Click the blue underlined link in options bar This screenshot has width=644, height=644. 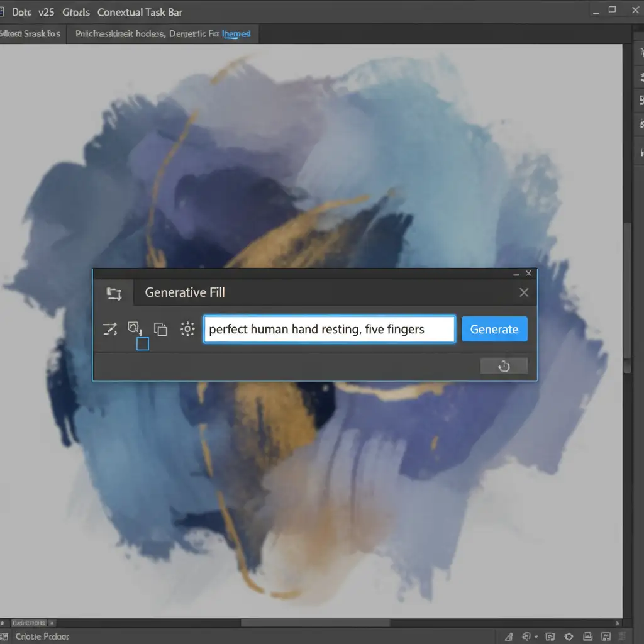tap(236, 34)
